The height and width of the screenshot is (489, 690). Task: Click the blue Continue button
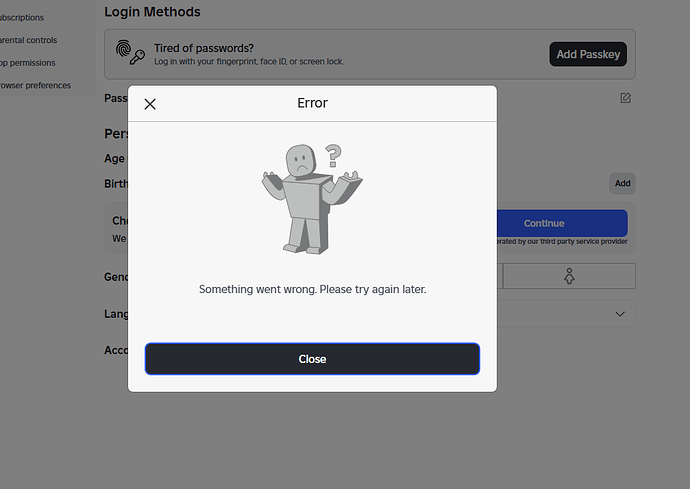[x=562, y=223]
